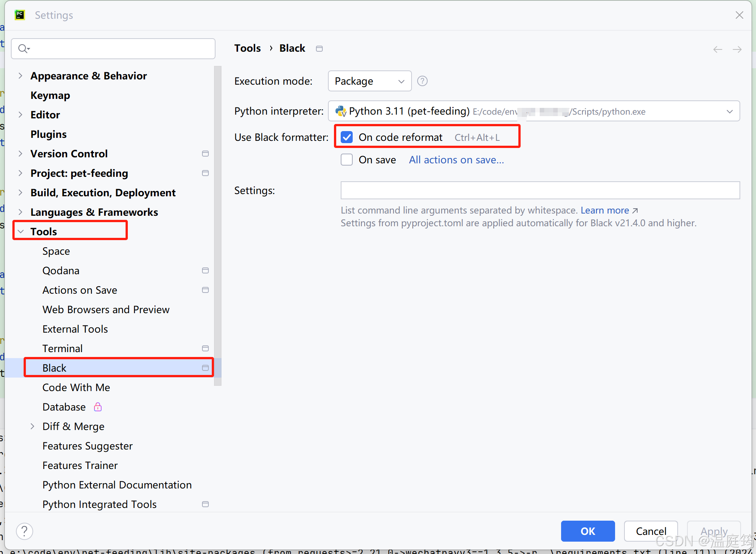756x554 pixels.
Task: Click the lock icon next to Database
Action: coord(98,407)
